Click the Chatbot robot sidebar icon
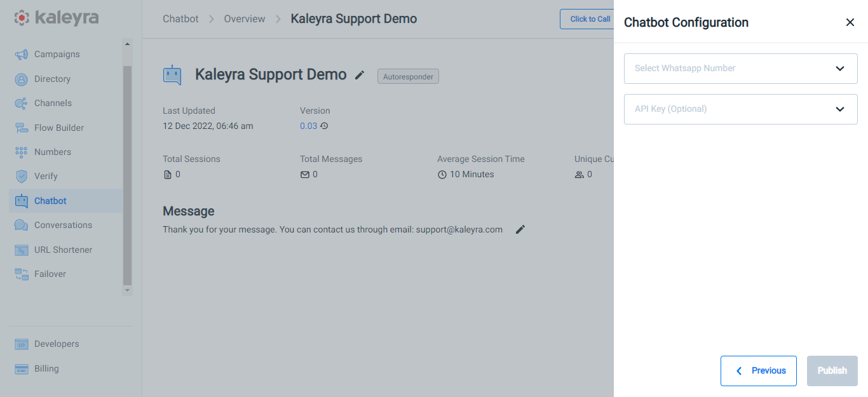Screen dimensions: 868x397 click(22, 201)
